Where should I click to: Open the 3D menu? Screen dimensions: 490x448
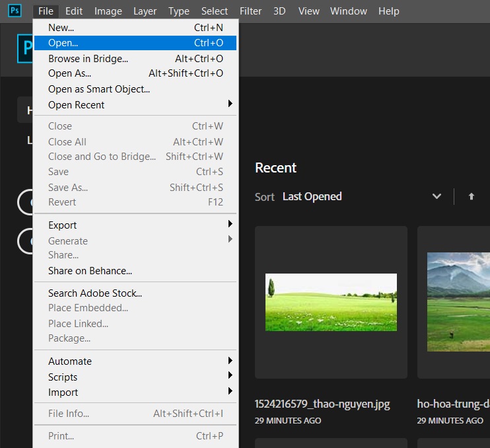point(279,11)
